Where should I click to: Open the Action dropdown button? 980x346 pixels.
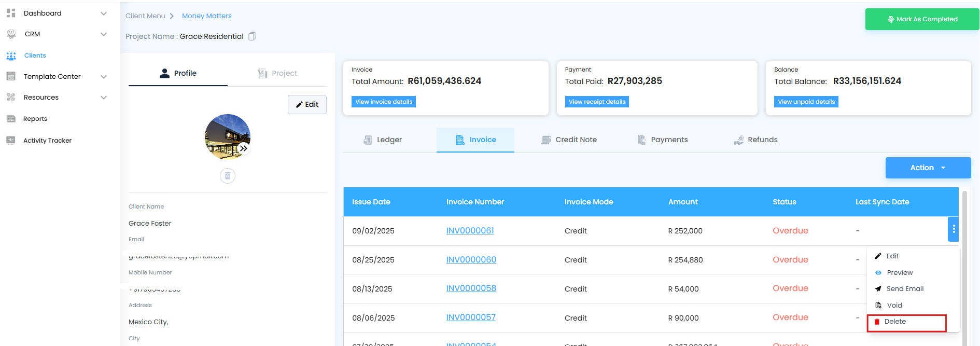tap(928, 168)
